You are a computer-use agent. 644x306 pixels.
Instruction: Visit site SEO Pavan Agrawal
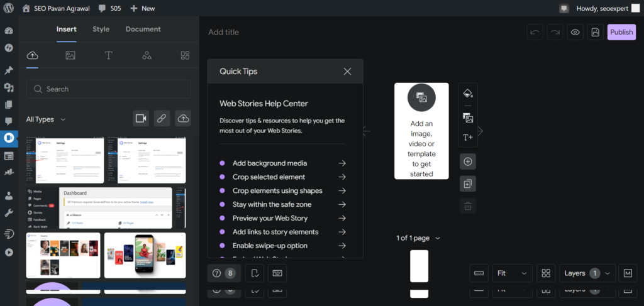56,8
